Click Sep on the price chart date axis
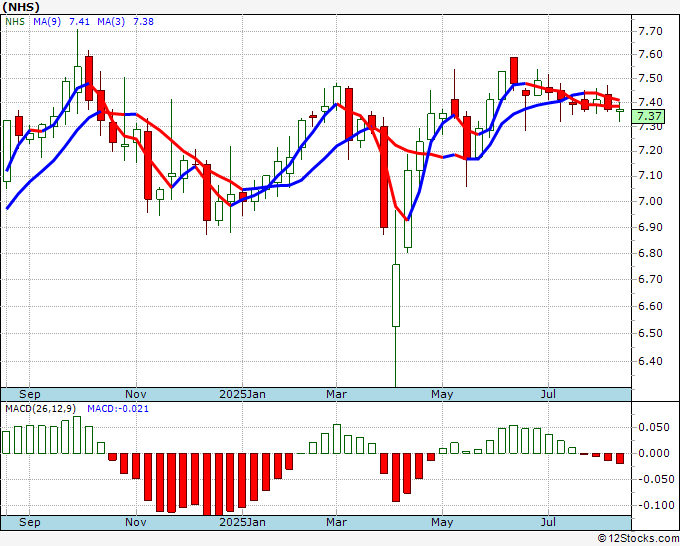 click(29, 394)
